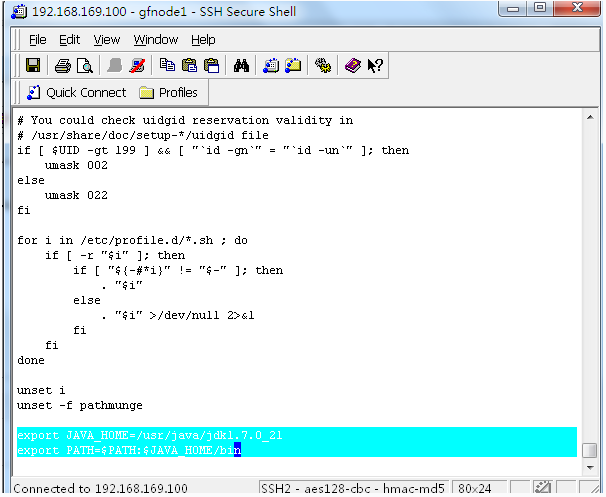Click the Print toolbar icon
The height and width of the screenshot is (497, 606).
click(63, 66)
